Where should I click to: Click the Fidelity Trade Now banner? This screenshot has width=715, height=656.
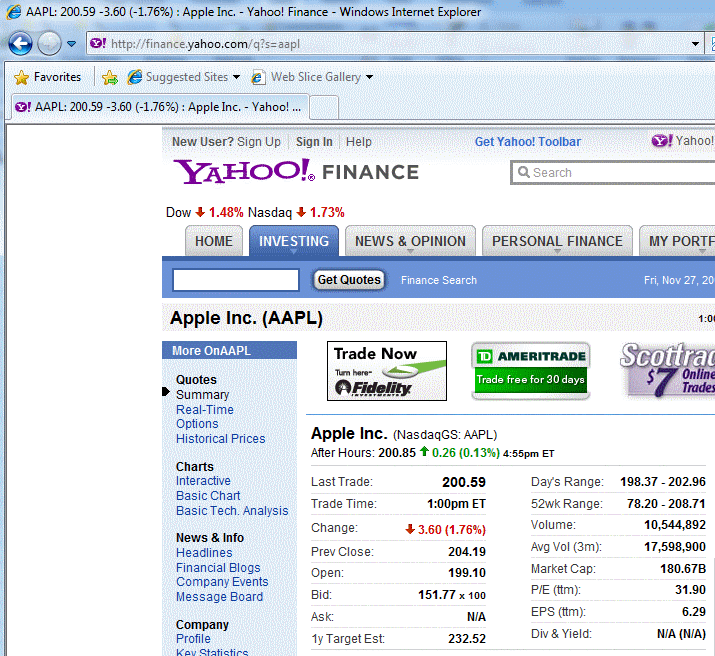click(x=387, y=371)
